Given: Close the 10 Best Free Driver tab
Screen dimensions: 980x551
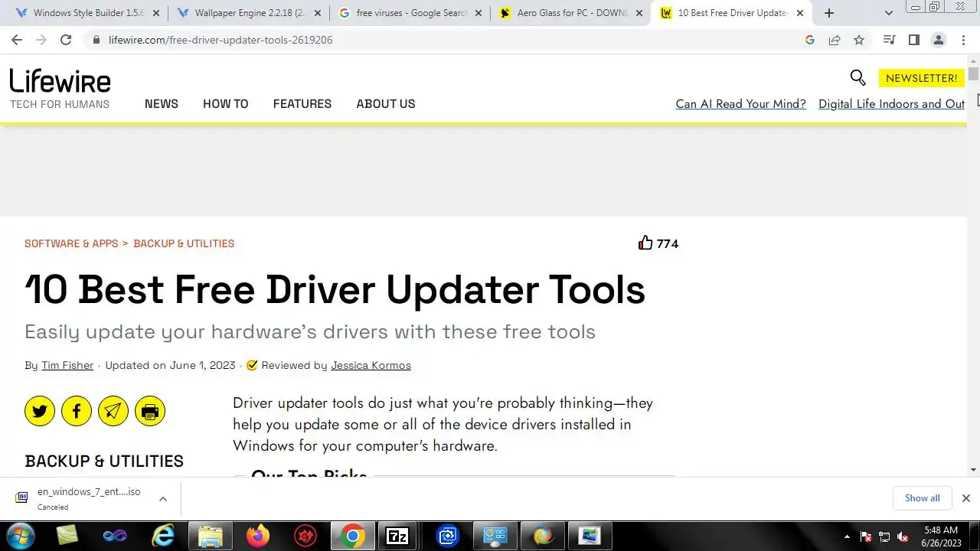Looking at the screenshot, I should tap(800, 13).
